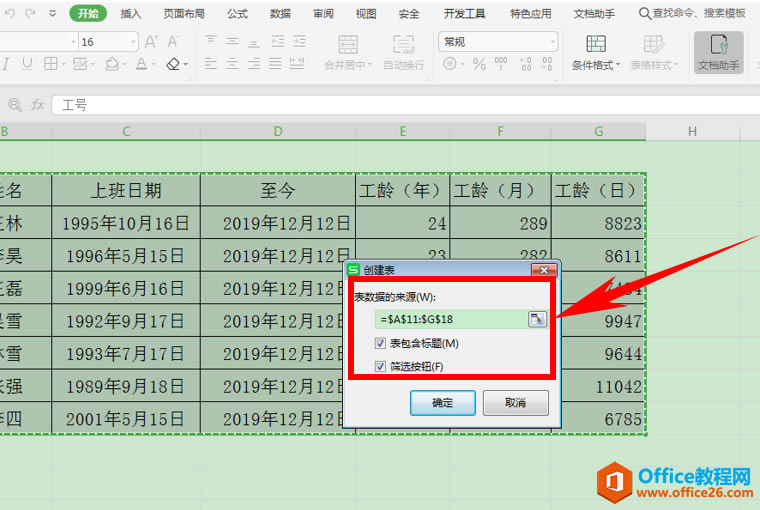
Task: Open the 公式 ribbon tab
Action: tap(237, 14)
